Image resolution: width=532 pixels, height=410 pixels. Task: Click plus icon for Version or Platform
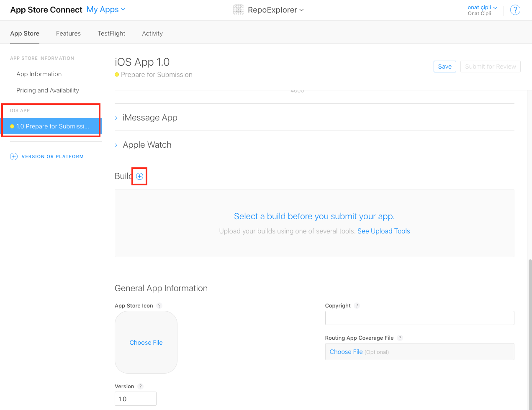click(x=14, y=156)
